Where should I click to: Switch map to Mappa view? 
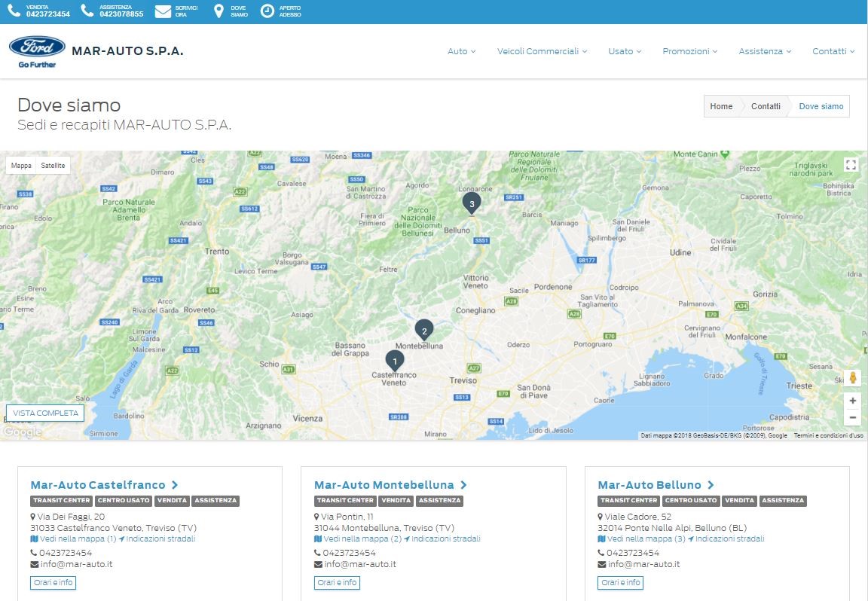point(21,166)
